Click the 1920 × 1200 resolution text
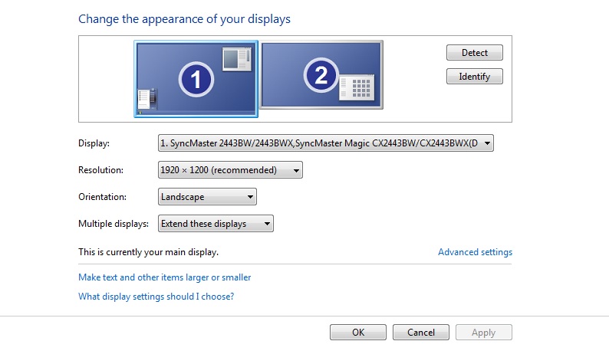609x364 pixels. tap(185, 170)
